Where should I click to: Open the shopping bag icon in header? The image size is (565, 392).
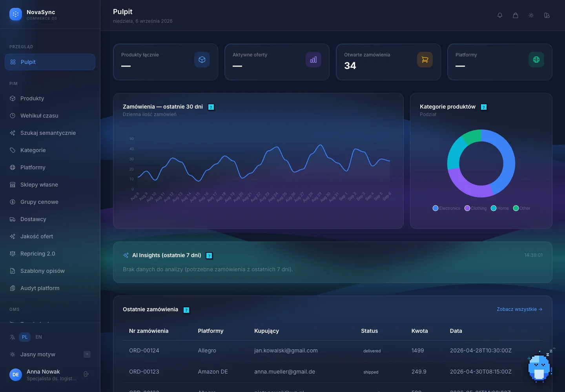pyautogui.click(x=516, y=15)
